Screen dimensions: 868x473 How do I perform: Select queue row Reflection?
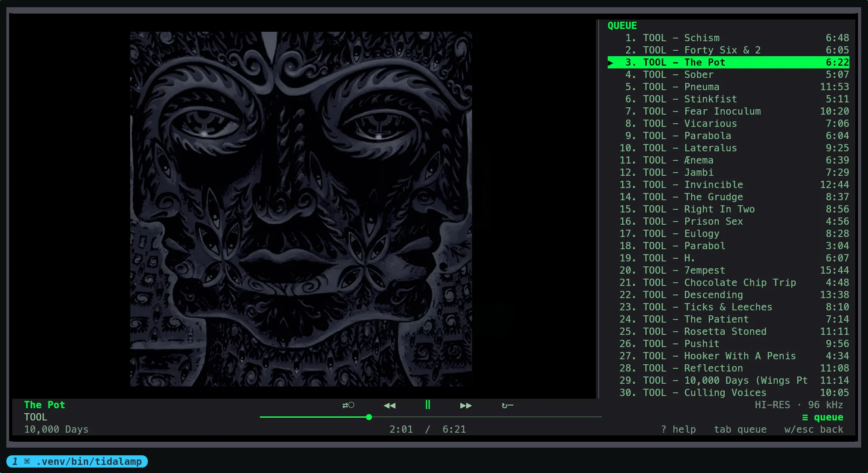click(728, 368)
